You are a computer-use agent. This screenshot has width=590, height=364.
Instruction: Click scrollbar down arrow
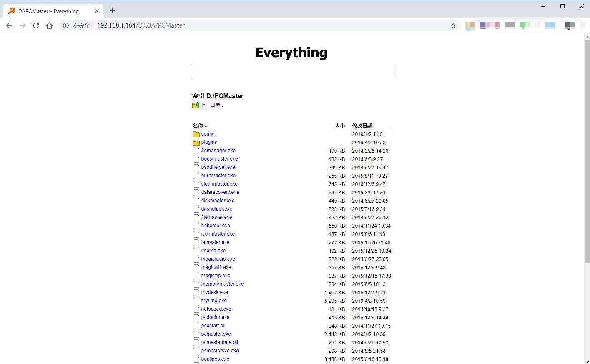[587, 361]
